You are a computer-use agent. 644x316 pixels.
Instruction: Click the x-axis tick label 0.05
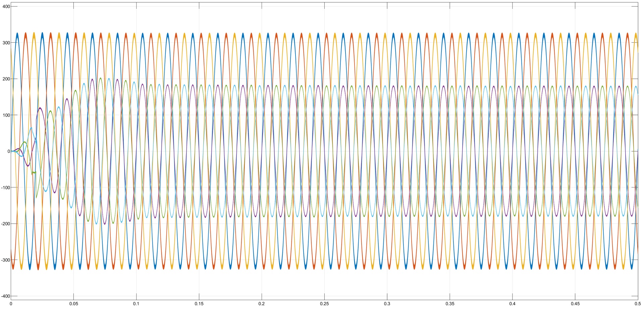73,304
